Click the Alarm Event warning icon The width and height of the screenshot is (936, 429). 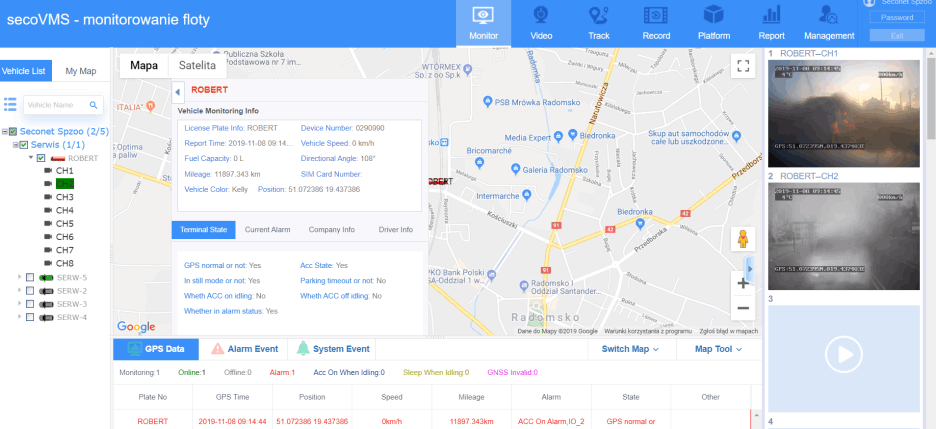[x=218, y=348]
